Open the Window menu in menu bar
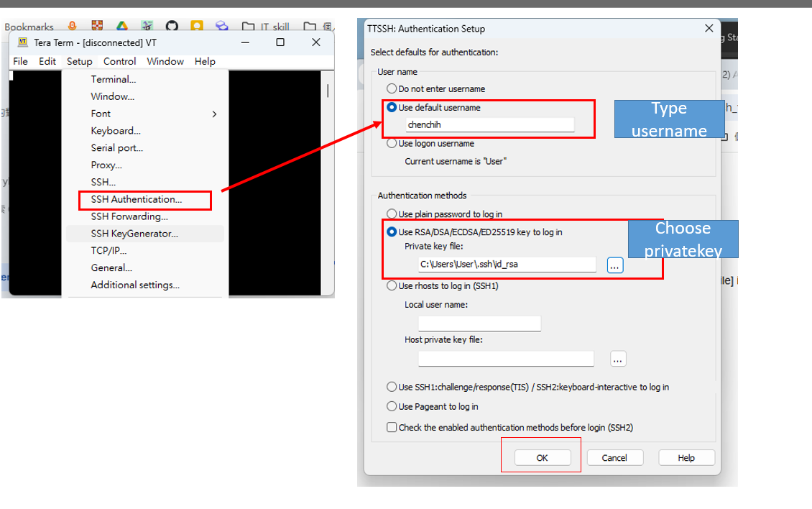Viewport: 812px width, 509px height. pyautogui.click(x=165, y=61)
